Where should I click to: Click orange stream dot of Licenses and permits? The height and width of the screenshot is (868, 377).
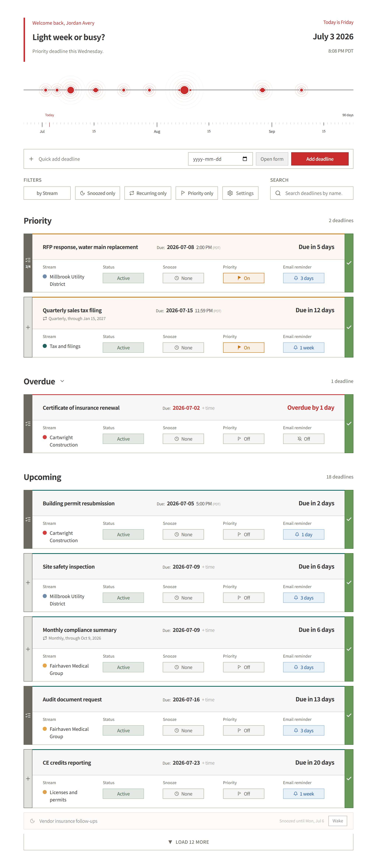(x=45, y=792)
